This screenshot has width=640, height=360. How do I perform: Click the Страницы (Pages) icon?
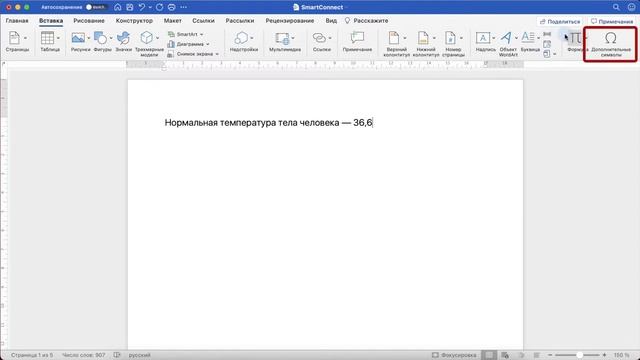14,38
